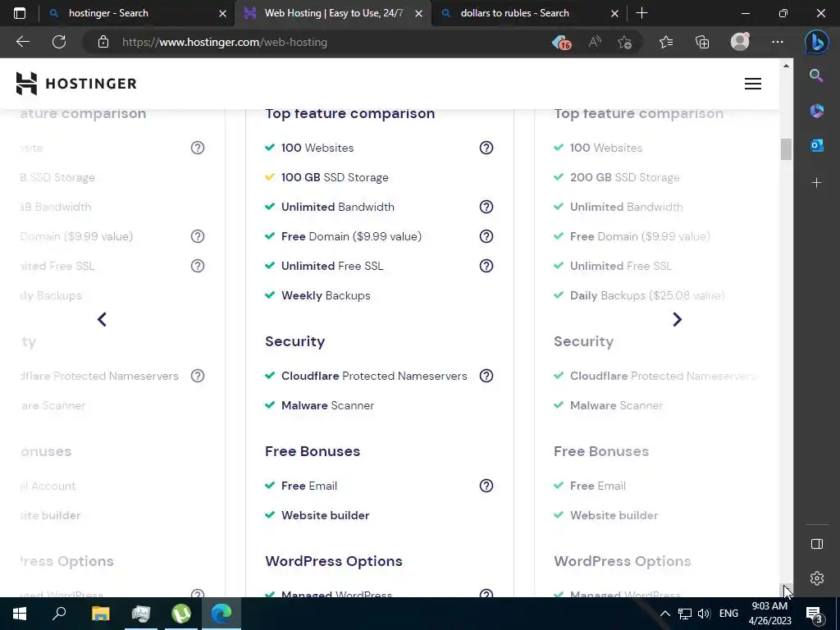This screenshot has height=630, width=840.
Task: Open Bing chat sidebar button
Action: (816, 42)
